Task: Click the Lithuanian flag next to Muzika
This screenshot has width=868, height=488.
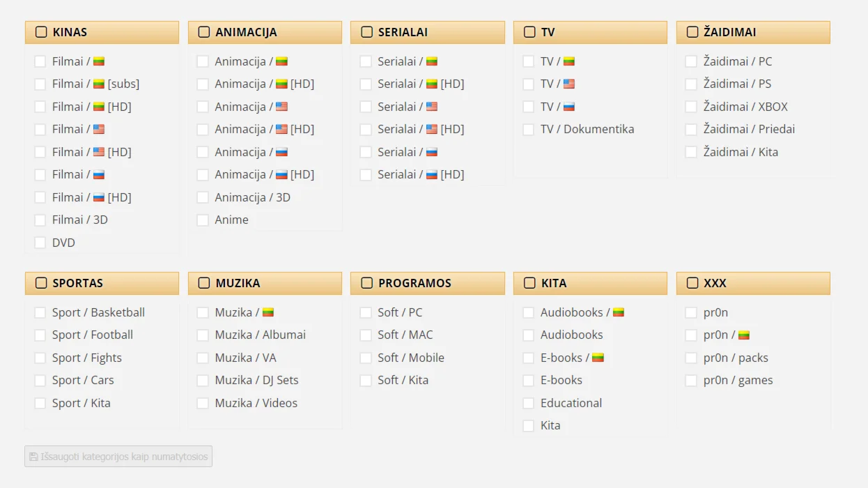Action: [268, 313]
